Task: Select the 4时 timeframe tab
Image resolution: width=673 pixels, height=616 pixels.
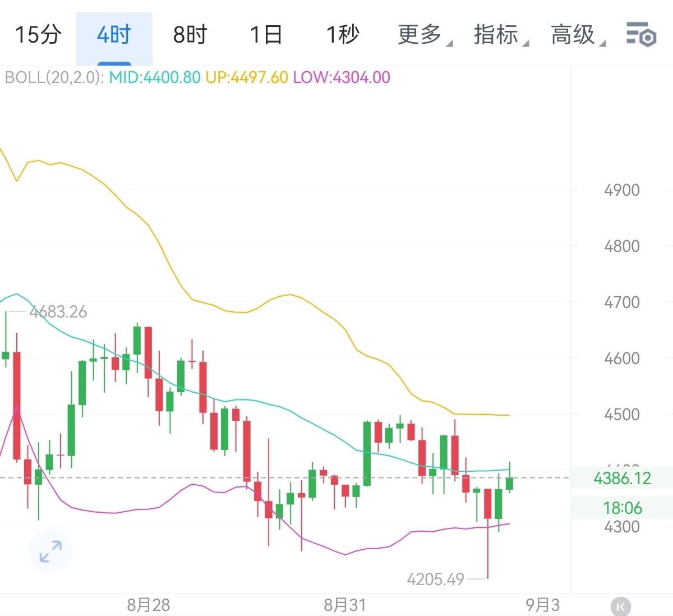Action: click(114, 35)
